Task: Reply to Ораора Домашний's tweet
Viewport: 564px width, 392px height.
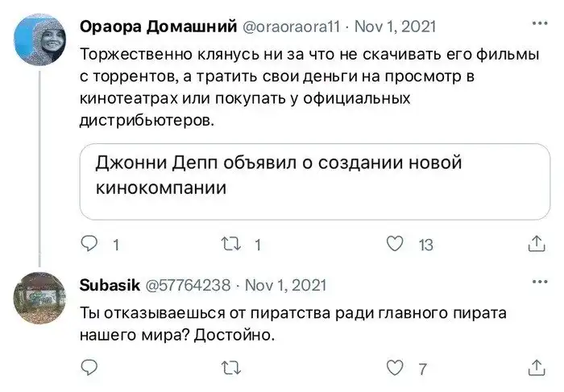Action: pos(90,244)
